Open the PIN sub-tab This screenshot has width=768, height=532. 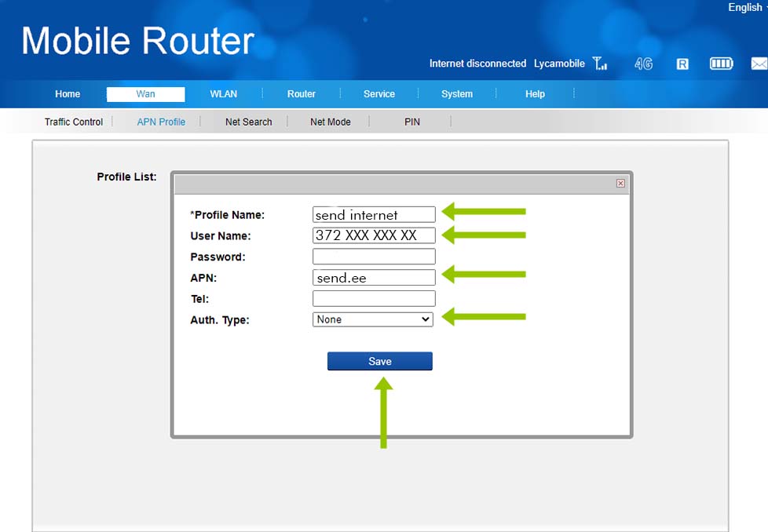click(412, 122)
